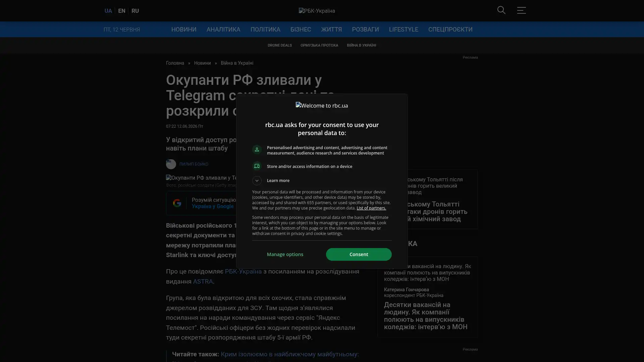Go to Війна в Україні breadcrumb
644x362 pixels.
pyautogui.click(x=237, y=63)
